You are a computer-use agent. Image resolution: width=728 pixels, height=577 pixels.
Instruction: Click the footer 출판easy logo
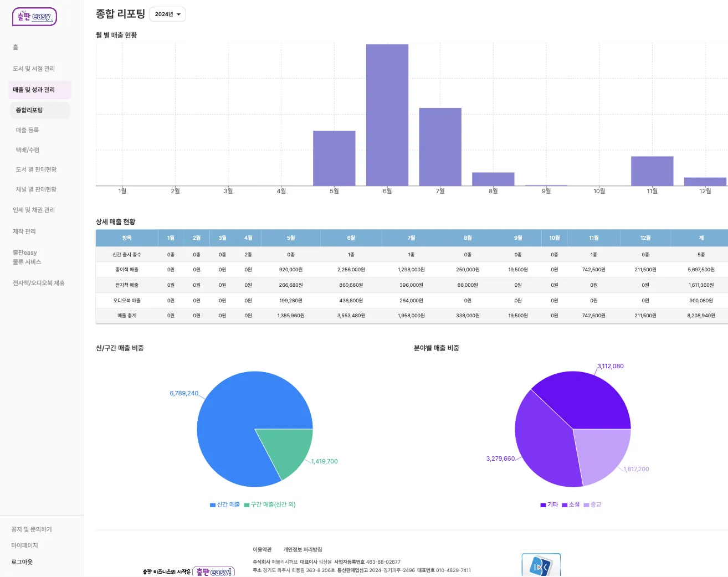pyautogui.click(x=213, y=571)
